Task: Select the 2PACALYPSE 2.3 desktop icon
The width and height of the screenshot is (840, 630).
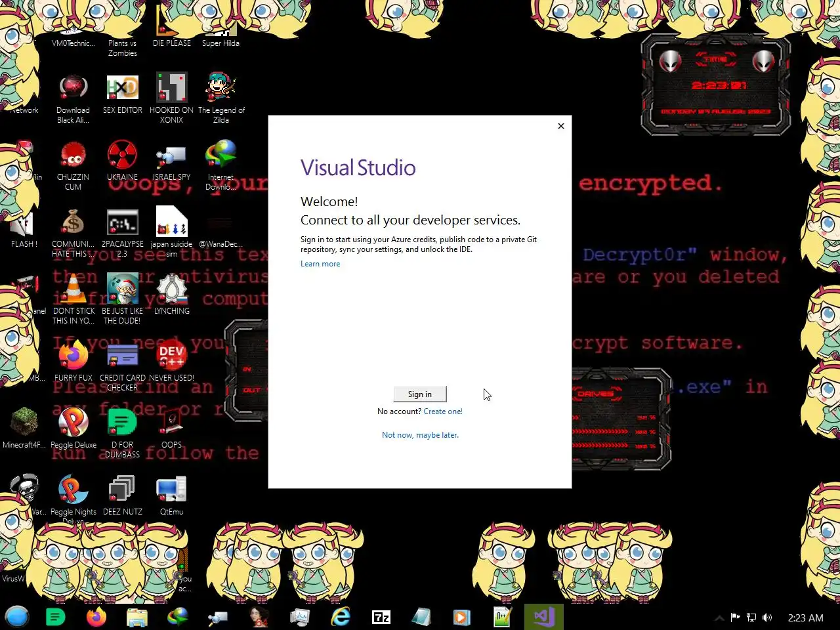Action: click(123, 233)
